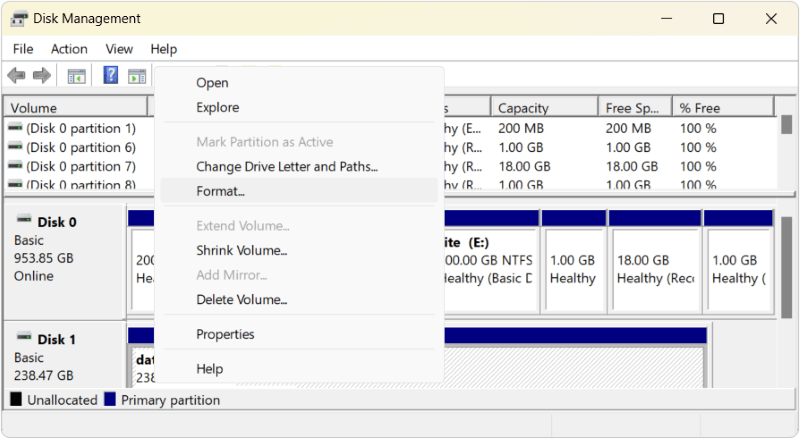
Task: Open the Action menu in the menu bar
Action: [x=69, y=49]
